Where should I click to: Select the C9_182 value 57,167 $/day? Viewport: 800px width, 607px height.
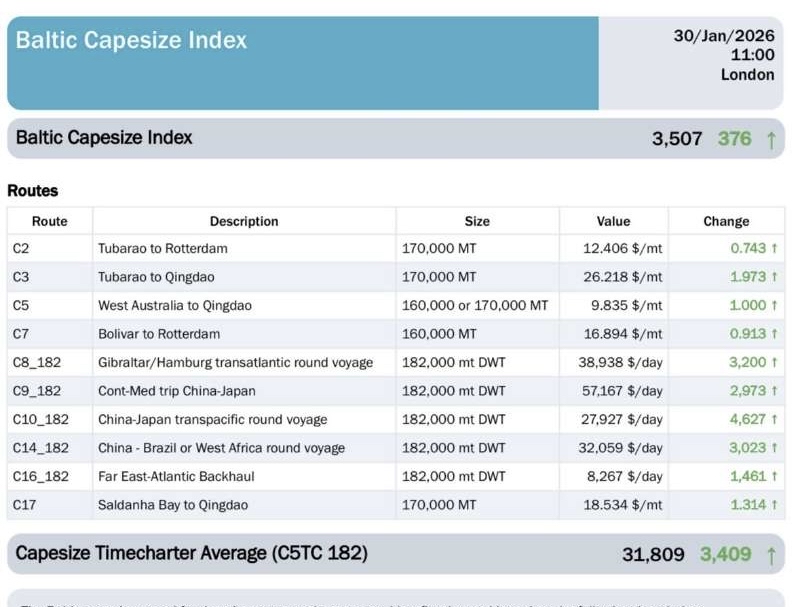click(x=620, y=391)
